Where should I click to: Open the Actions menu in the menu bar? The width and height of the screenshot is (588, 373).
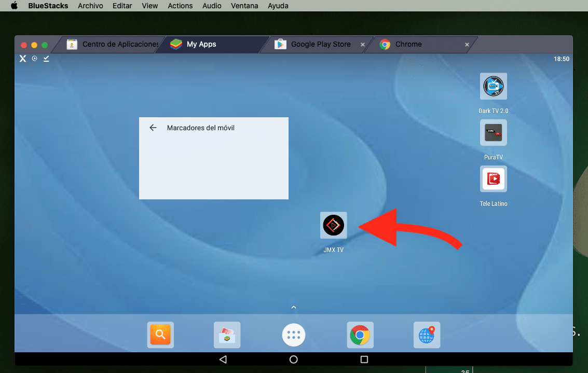point(180,6)
